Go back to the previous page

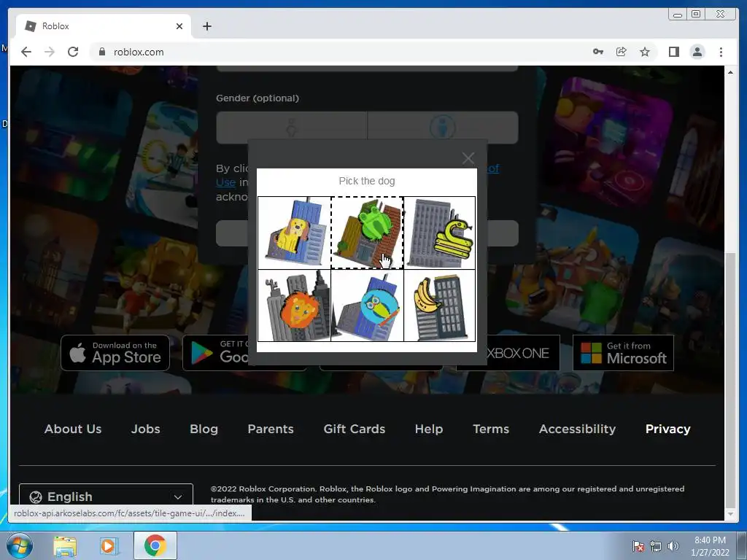(26, 52)
